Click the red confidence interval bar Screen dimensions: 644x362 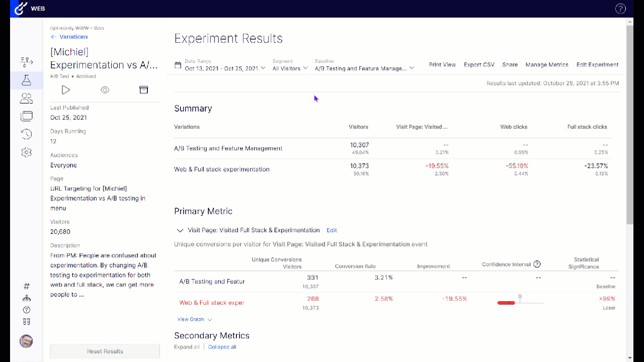tap(506, 303)
